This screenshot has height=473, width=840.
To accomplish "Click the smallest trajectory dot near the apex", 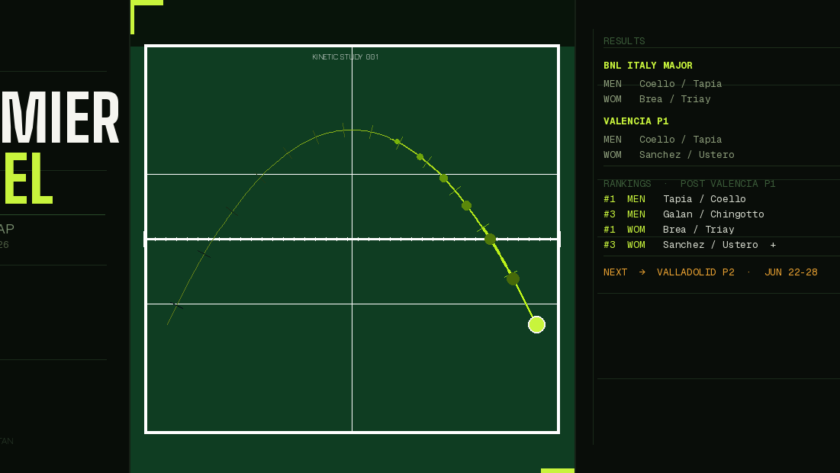I will pos(397,141).
